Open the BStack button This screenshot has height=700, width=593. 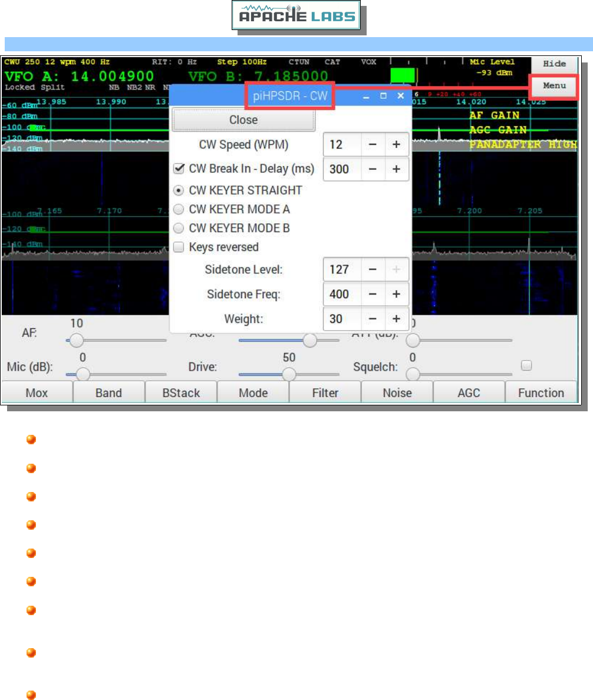click(x=181, y=393)
